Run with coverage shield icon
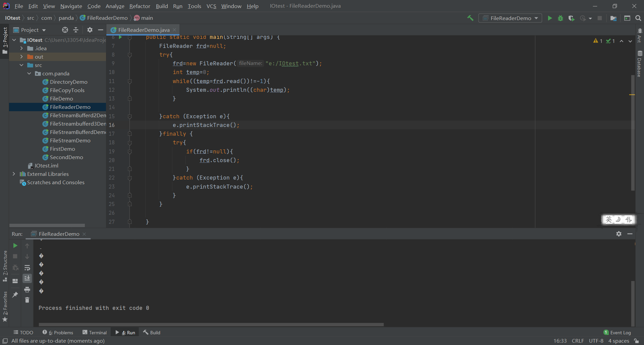The width and height of the screenshot is (644, 345). pos(572,18)
